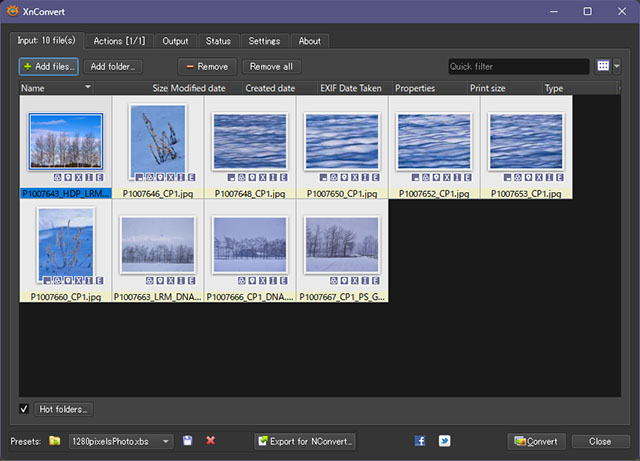Sort by the Size column header
Image resolution: width=640 pixels, height=461 pixels.
[131, 88]
